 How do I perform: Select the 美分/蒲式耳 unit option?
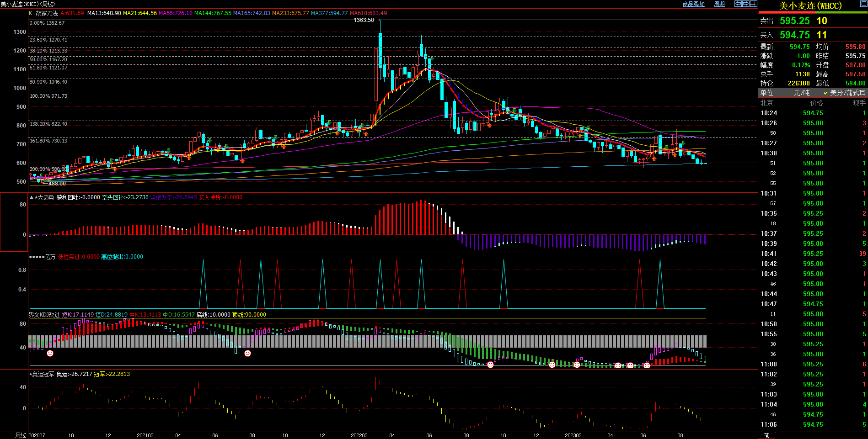847,93
